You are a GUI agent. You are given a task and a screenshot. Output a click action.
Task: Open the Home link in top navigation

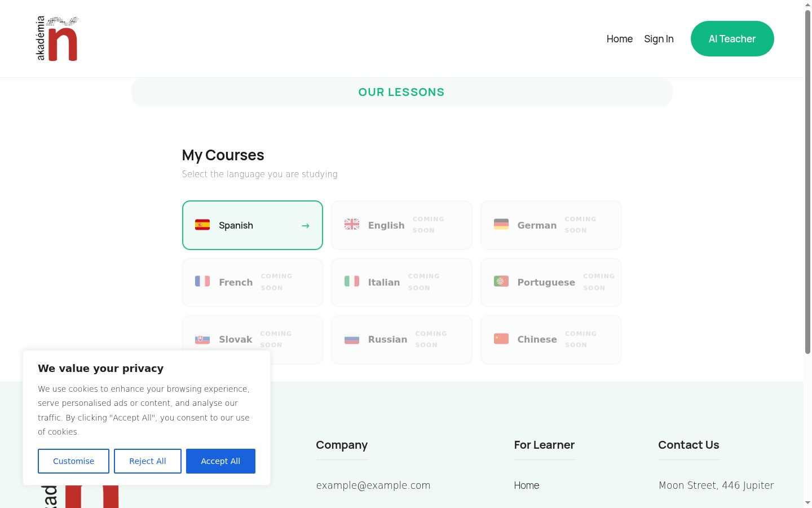pos(620,39)
